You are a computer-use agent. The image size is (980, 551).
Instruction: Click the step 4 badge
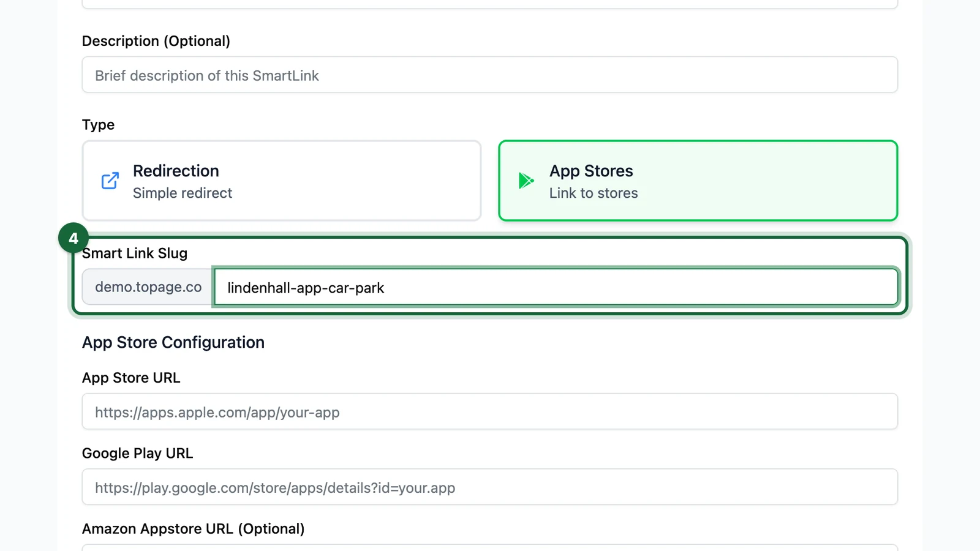(73, 238)
